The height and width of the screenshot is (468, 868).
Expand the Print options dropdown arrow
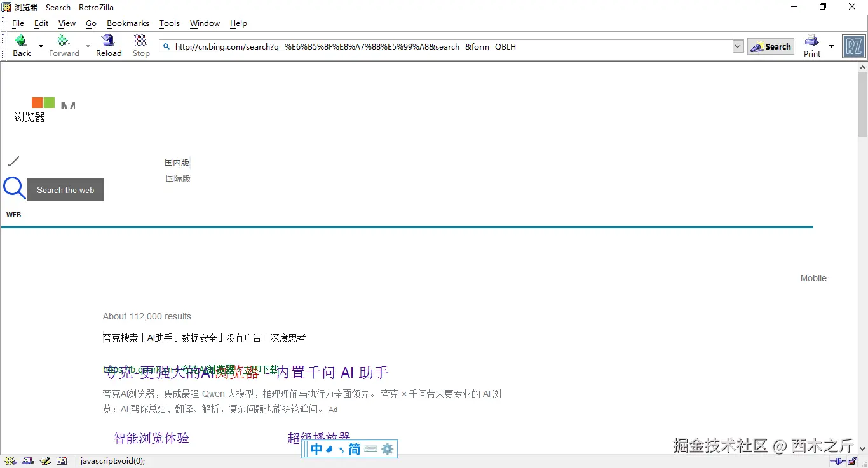click(x=831, y=46)
